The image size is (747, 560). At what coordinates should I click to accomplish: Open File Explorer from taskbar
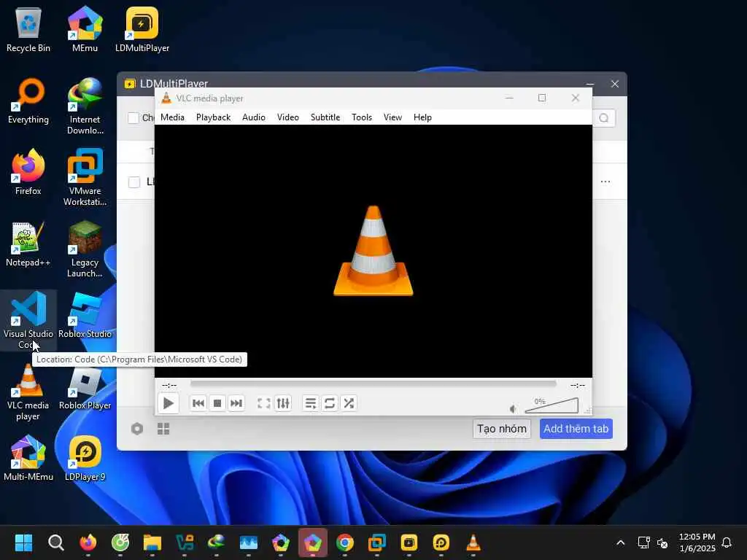[x=152, y=542]
